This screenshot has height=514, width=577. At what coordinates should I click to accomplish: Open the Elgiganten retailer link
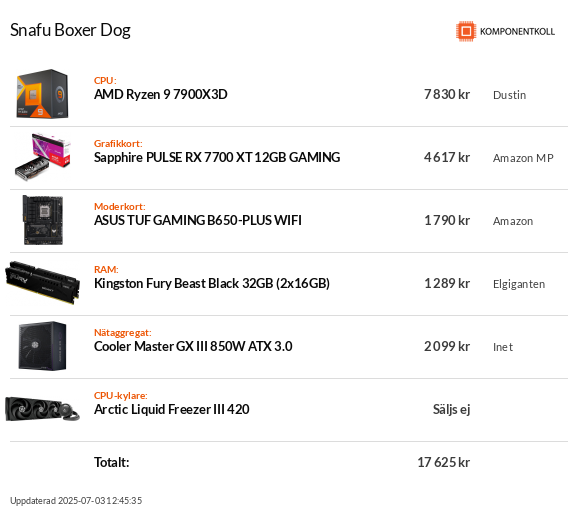519,284
